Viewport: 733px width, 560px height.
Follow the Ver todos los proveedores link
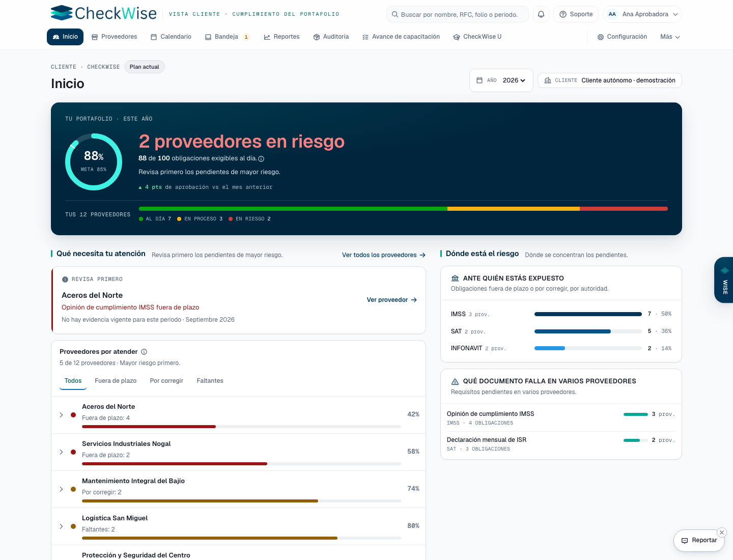384,255
